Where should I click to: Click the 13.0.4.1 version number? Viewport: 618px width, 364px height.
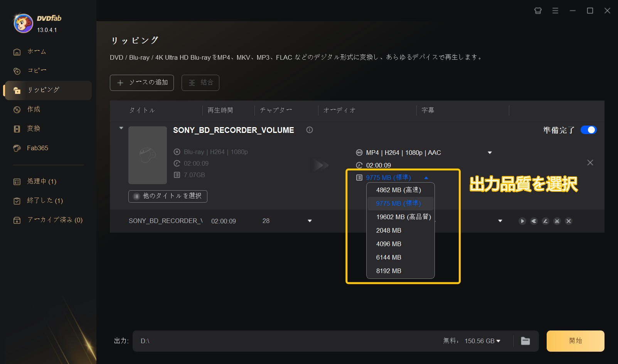tap(47, 30)
